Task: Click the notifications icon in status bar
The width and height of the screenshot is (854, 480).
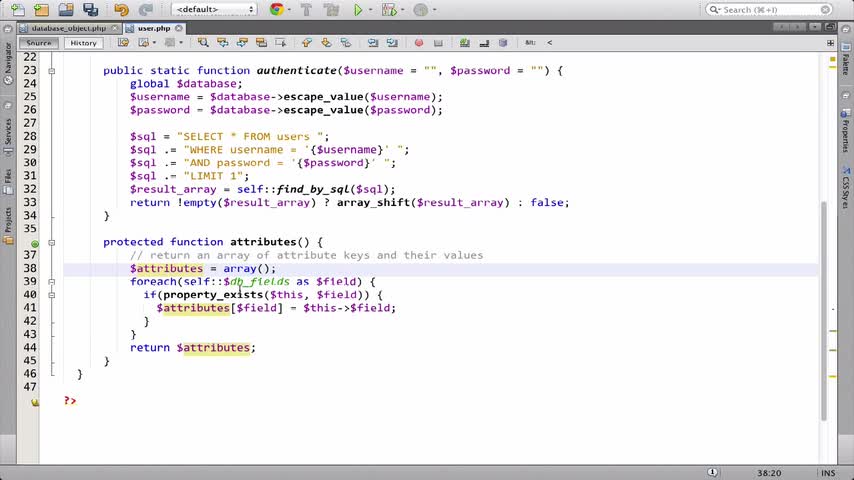Action: pyautogui.click(x=712, y=472)
